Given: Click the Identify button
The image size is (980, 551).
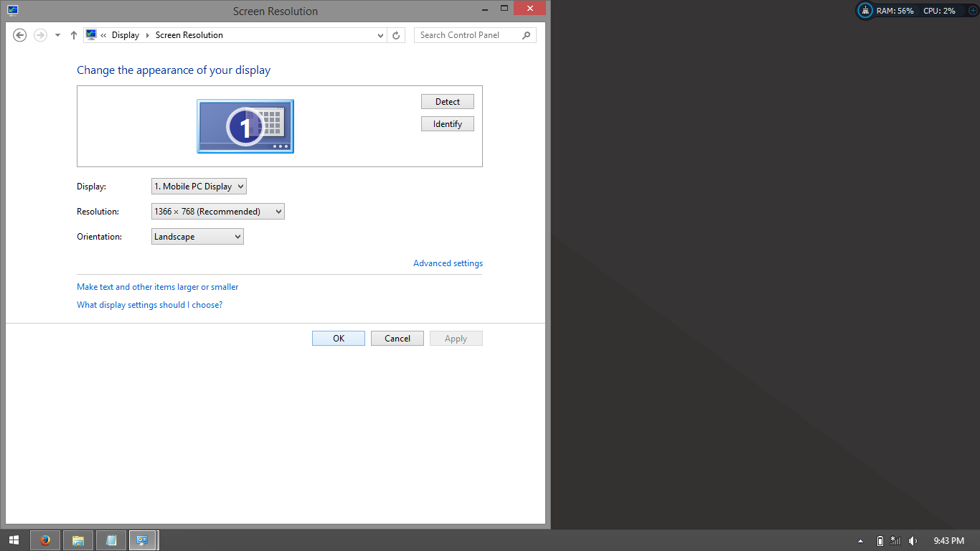Looking at the screenshot, I should 448,124.
